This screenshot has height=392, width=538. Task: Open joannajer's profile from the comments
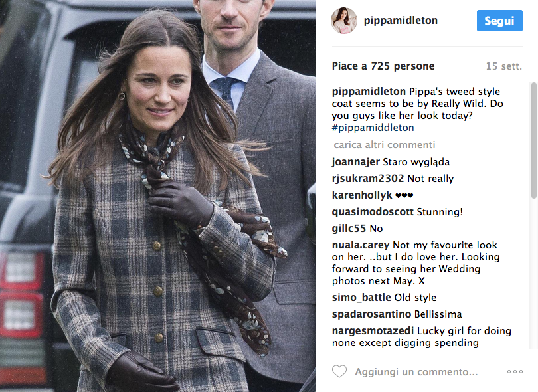(355, 162)
